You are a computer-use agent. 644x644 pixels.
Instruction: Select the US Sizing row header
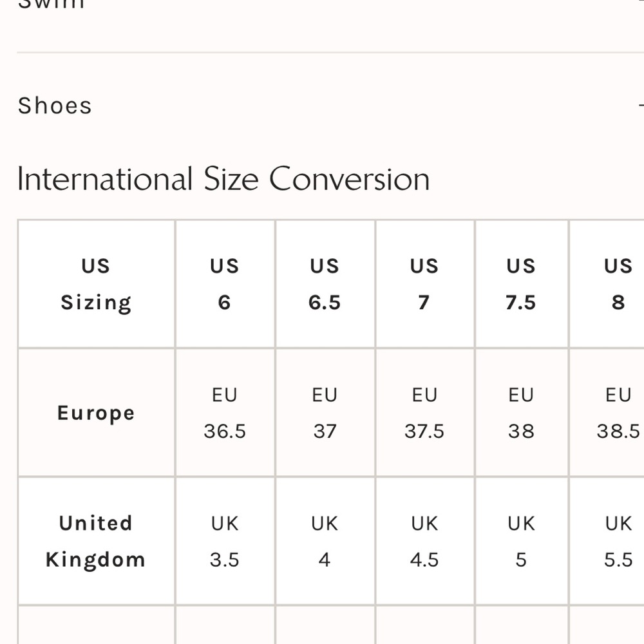96,284
